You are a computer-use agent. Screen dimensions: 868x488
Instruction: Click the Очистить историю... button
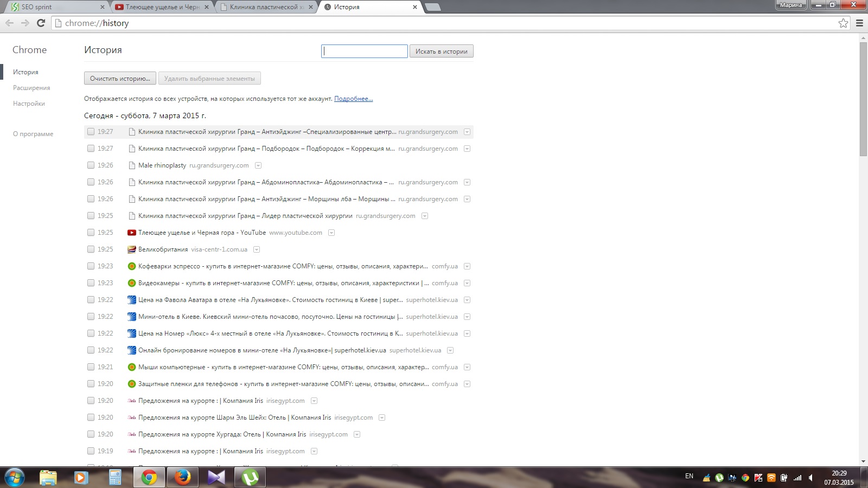120,78
